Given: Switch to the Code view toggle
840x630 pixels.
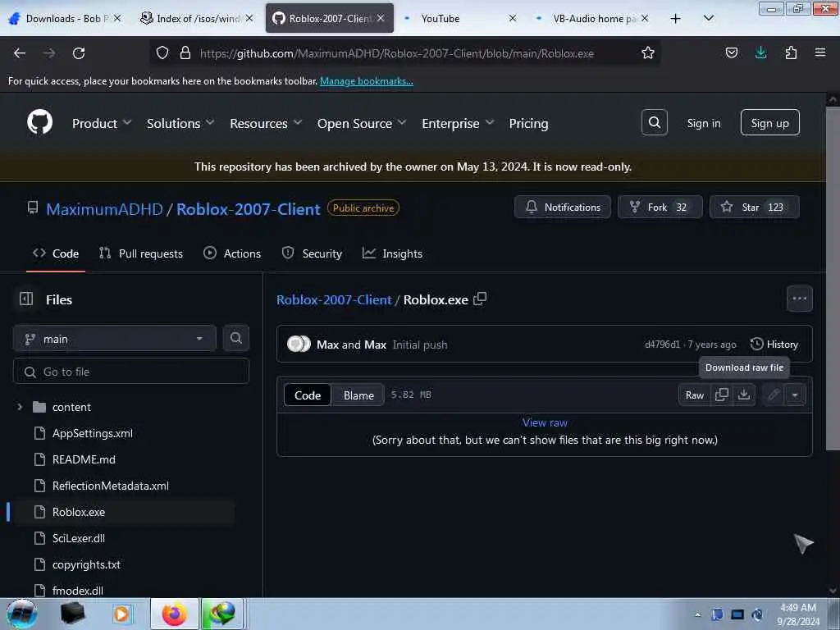Looking at the screenshot, I should point(308,395).
